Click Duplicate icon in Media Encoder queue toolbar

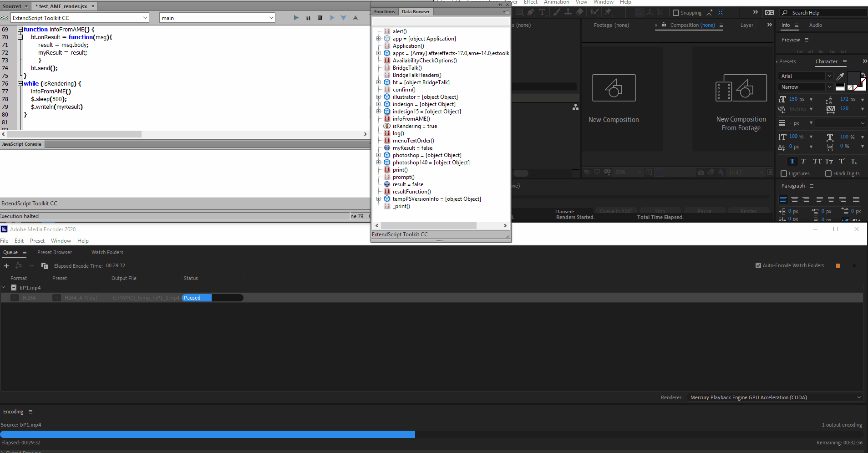[45, 266]
